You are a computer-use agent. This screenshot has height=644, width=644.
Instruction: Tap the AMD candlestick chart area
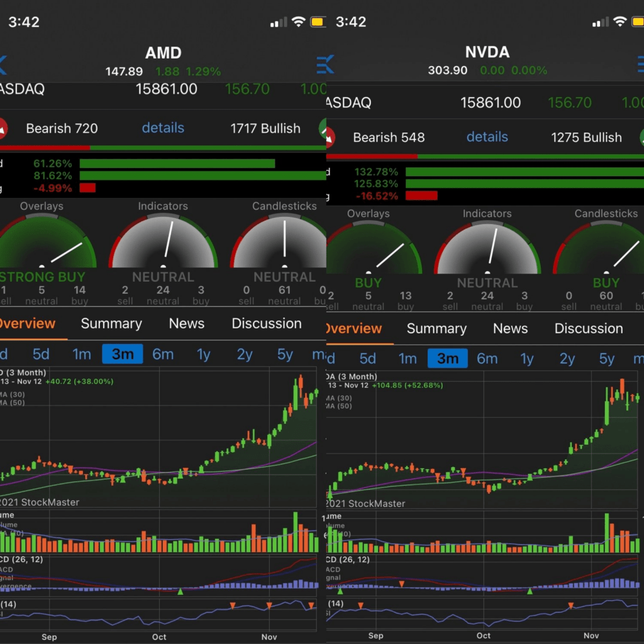coord(157,440)
